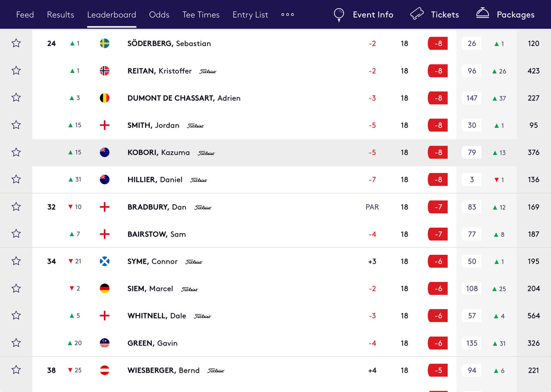Click Titleist logo next to Kazuma Kobori

[x=206, y=153]
